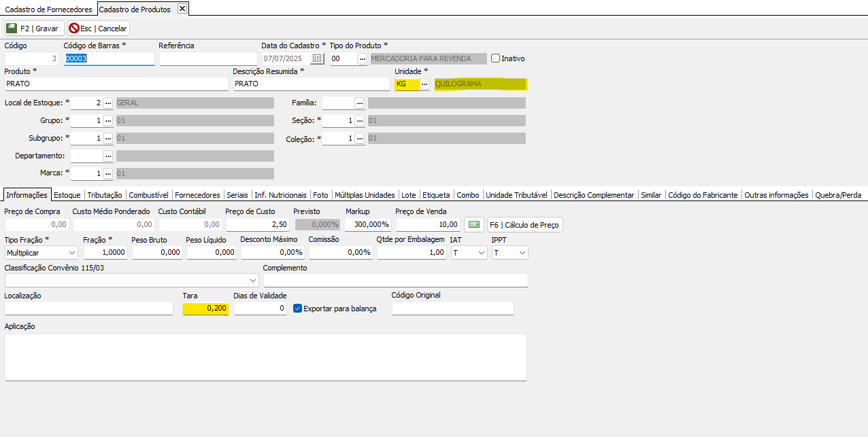Open the Marca lookup ellipsis button
868x437 pixels.
tap(107, 173)
